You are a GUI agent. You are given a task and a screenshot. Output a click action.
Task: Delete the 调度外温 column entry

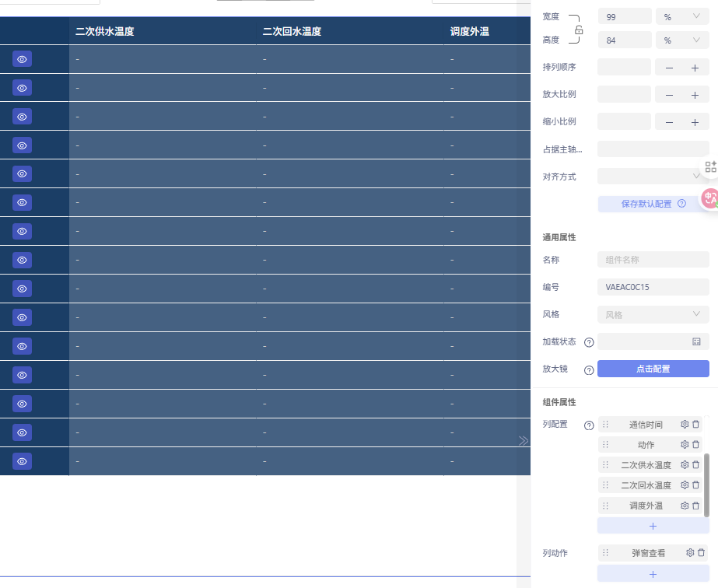(x=696, y=506)
